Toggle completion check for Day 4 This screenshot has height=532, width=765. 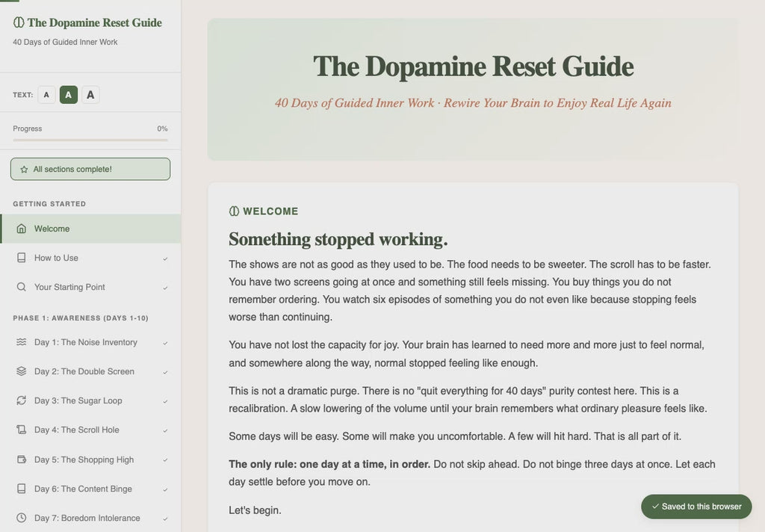point(165,431)
